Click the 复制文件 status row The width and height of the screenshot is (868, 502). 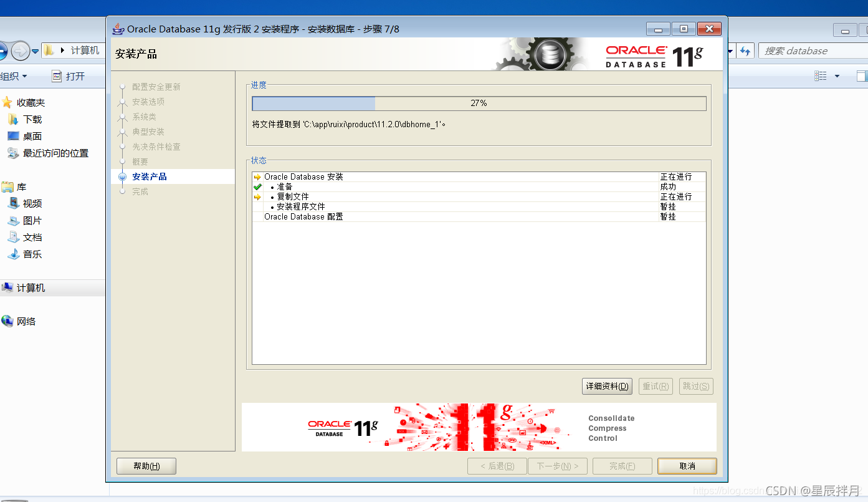(x=479, y=197)
